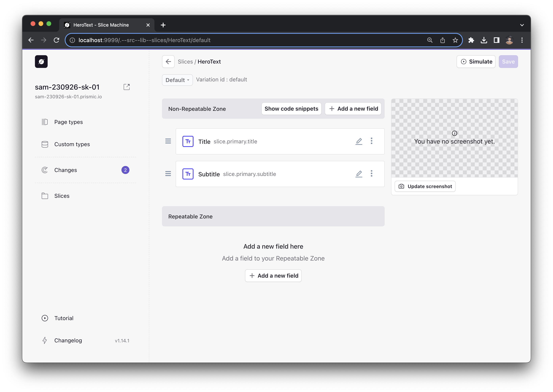This screenshot has width=553, height=392.
Task: Click the back arrow beside Slices breadcrumb
Action: pos(168,62)
